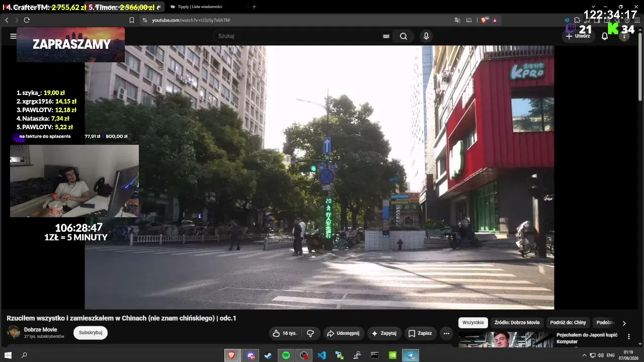This screenshot has width=644, height=362.
Task: Open Steam from the taskbar
Action: coord(268,355)
